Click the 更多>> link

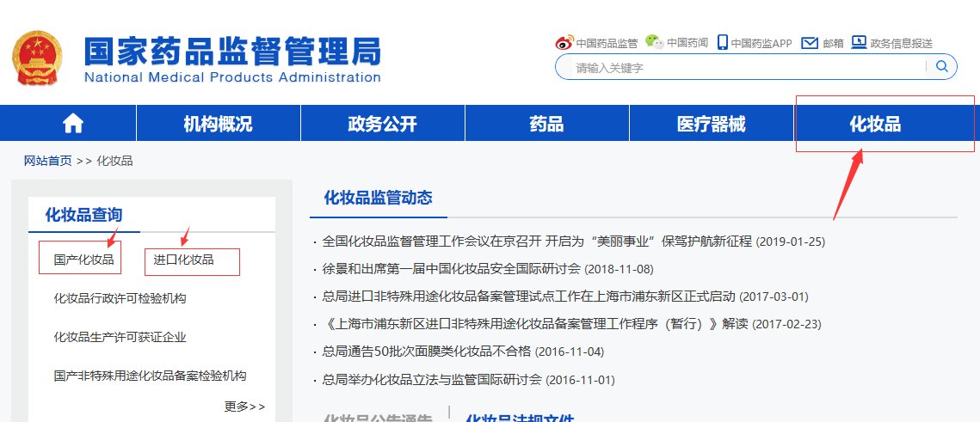pyautogui.click(x=245, y=407)
